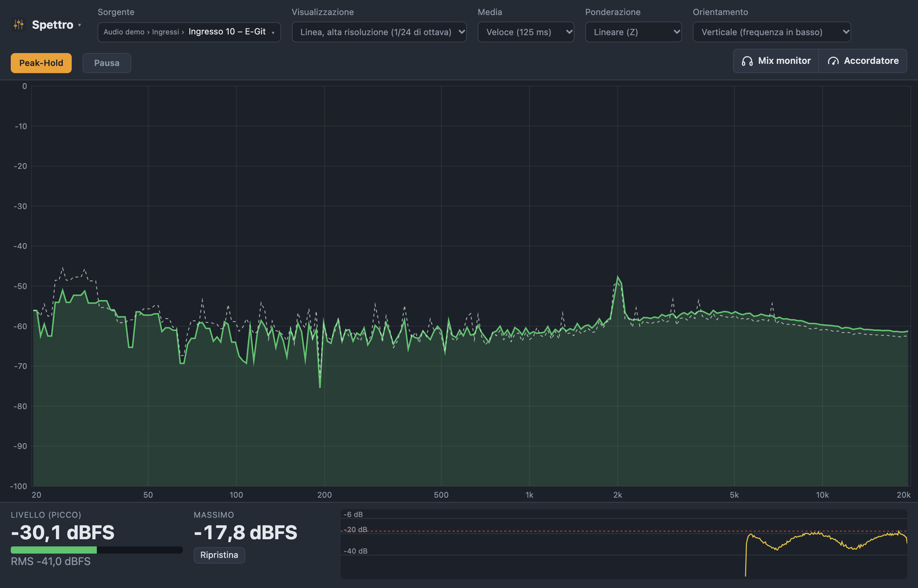
Task: Open the Media averaging dropdown
Action: pos(526,32)
